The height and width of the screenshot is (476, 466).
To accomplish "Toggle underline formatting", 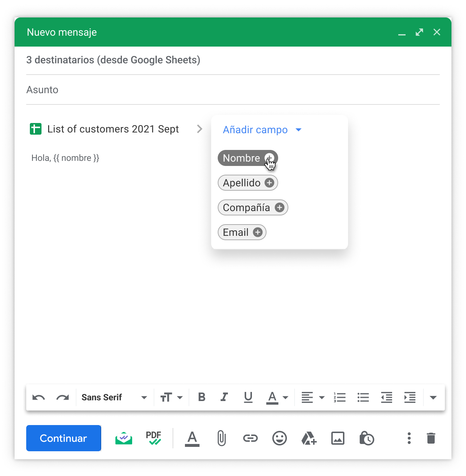I will (248, 397).
